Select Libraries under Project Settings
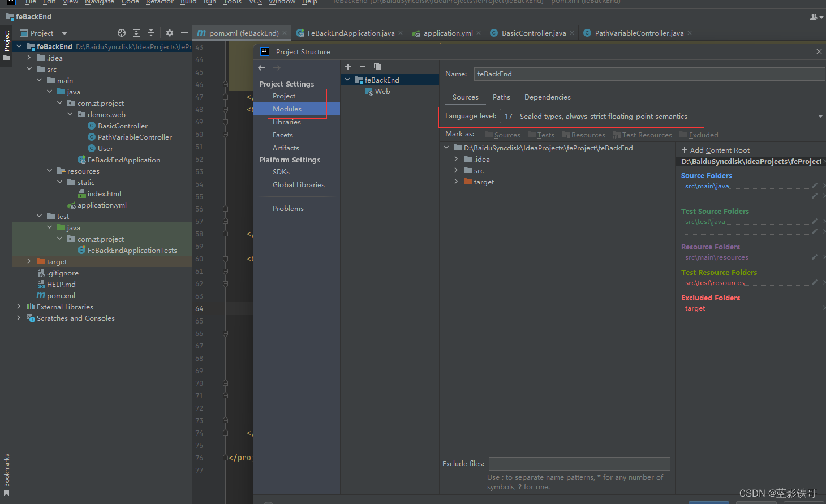Screen dimensions: 826x504 287,122
